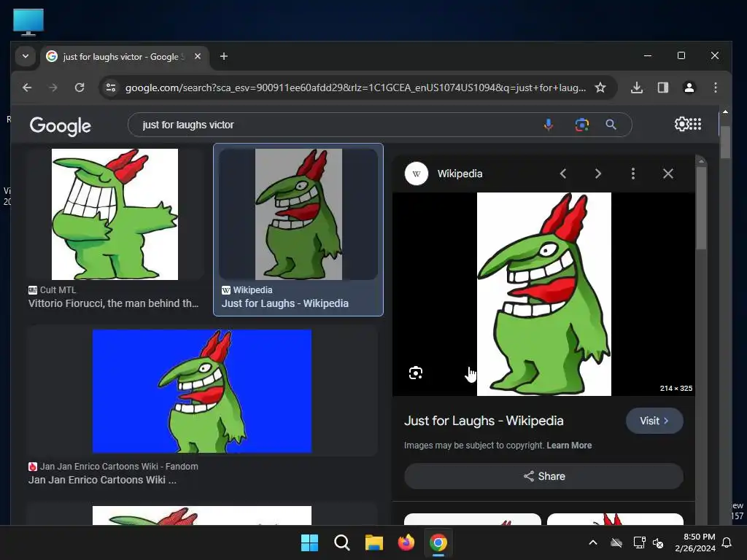
Task: Search inside image with Lens icon in preview
Action: pos(416,373)
